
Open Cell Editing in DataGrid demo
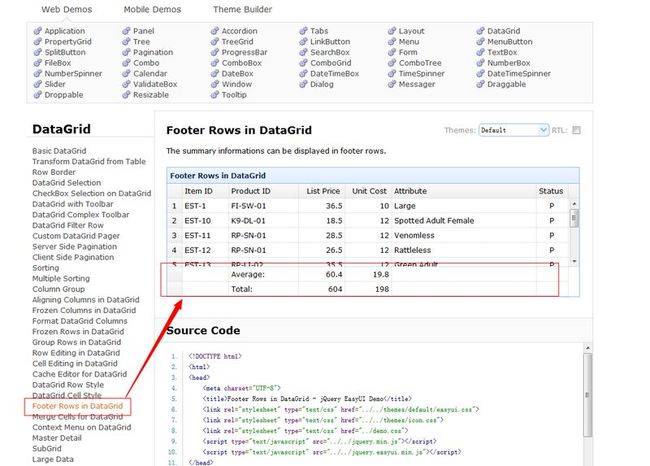(x=75, y=363)
